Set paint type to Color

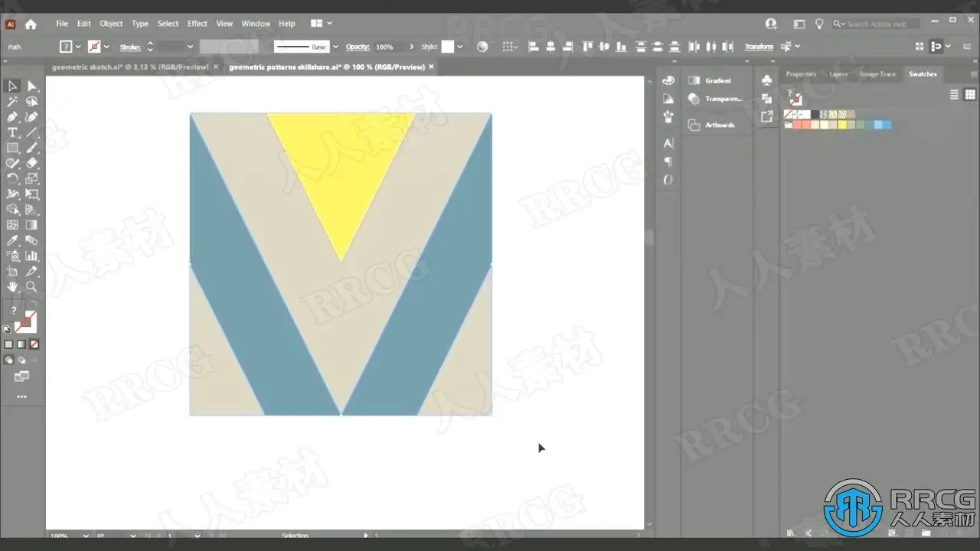point(9,344)
